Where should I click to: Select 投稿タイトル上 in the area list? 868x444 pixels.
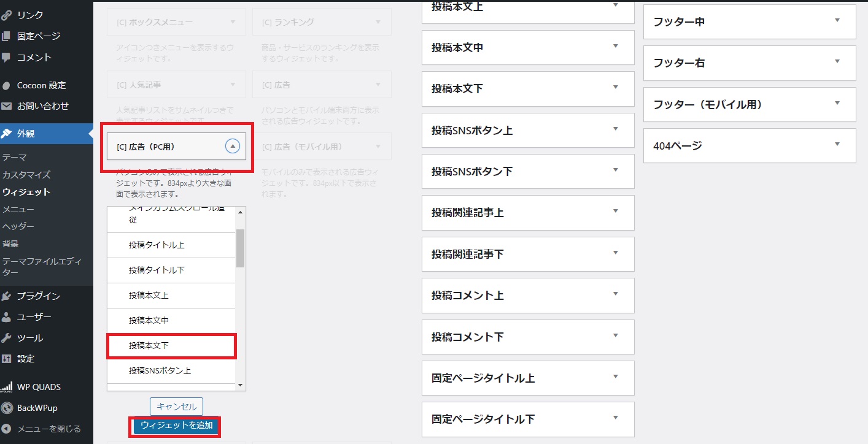point(171,245)
